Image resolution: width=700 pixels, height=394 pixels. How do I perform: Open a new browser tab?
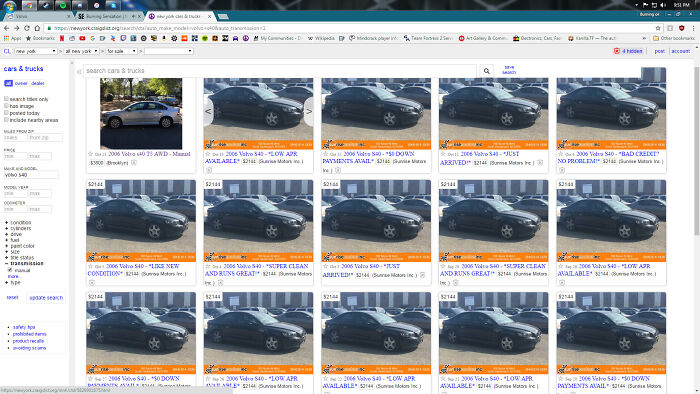click(223, 17)
